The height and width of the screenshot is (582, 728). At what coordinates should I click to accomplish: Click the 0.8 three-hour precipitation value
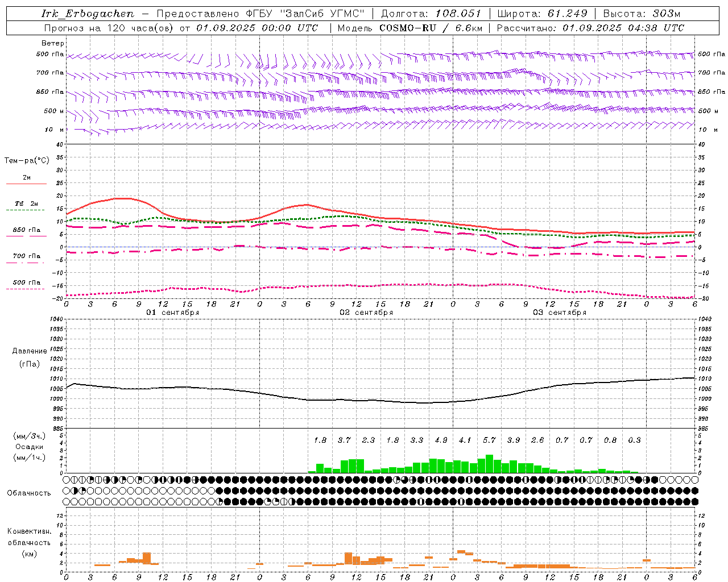point(610,440)
